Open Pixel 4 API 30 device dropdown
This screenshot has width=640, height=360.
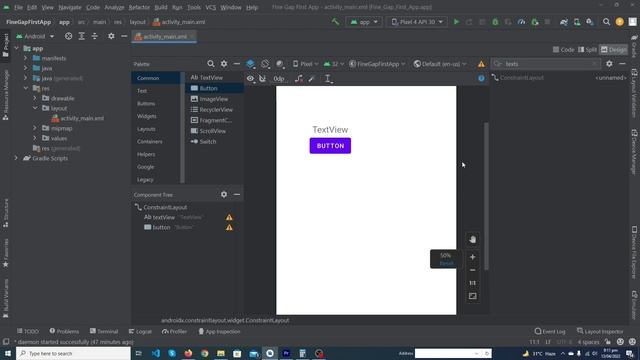417,22
